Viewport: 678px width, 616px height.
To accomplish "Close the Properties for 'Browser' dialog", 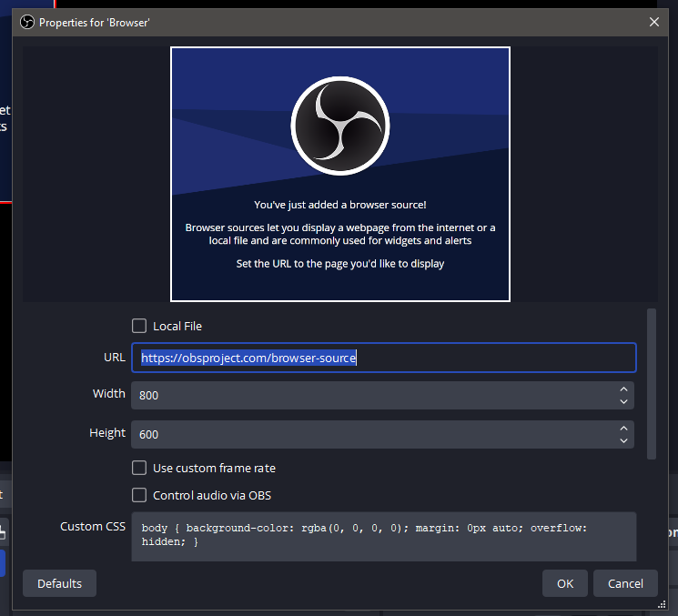I will click(653, 22).
